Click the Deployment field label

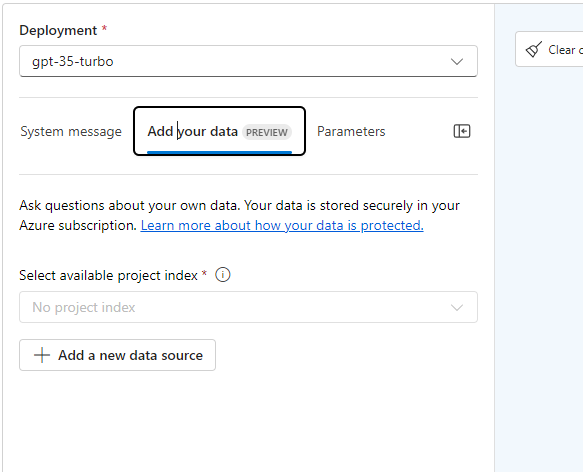(x=58, y=30)
